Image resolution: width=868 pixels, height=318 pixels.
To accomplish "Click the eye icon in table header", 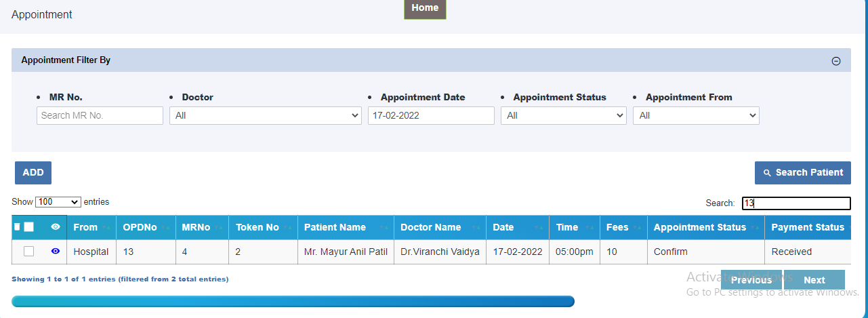I will tap(56, 227).
